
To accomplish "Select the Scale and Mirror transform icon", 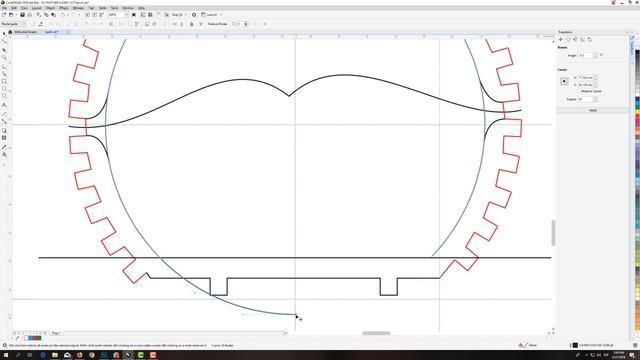I will (x=575, y=40).
